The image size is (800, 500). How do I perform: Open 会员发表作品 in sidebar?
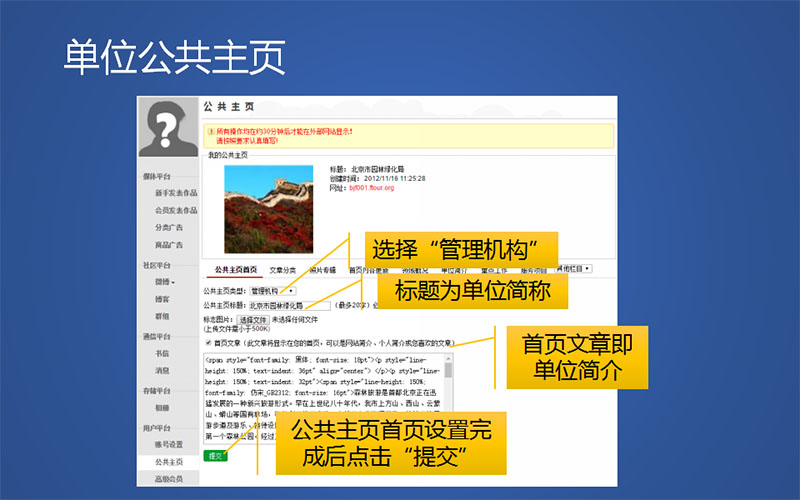coord(175,210)
